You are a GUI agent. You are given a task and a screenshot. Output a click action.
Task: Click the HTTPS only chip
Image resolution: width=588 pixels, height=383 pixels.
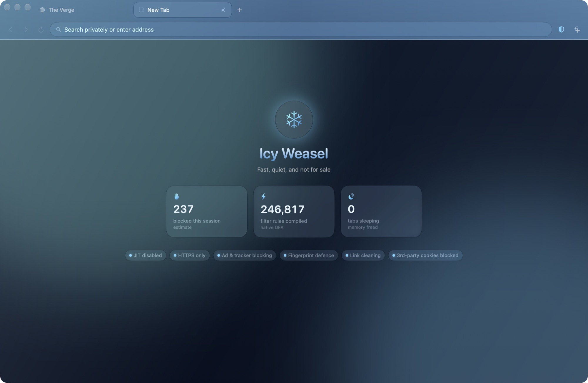point(190,255)
